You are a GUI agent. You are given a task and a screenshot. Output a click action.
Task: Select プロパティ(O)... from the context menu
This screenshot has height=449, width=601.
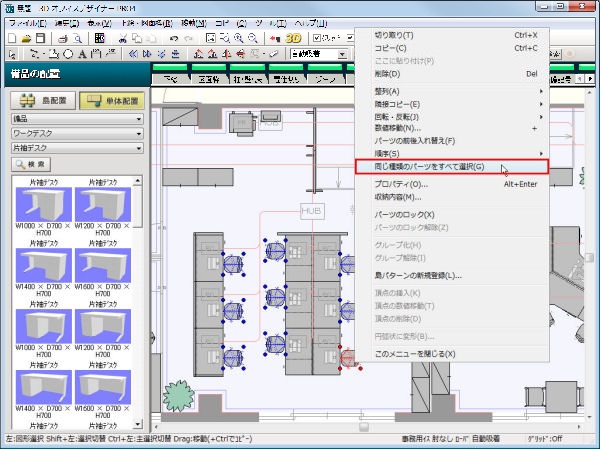click(401, 185)
